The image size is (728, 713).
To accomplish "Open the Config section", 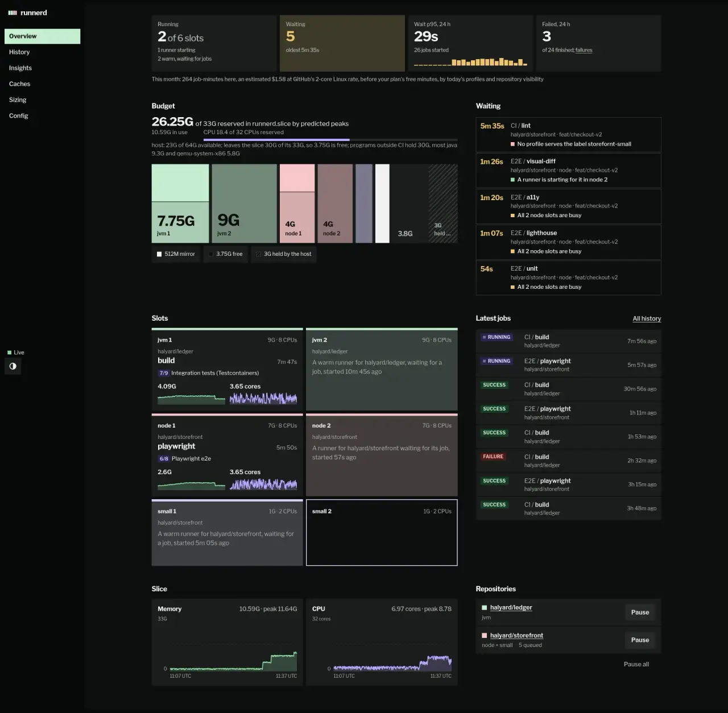I will tap(42, 116).
